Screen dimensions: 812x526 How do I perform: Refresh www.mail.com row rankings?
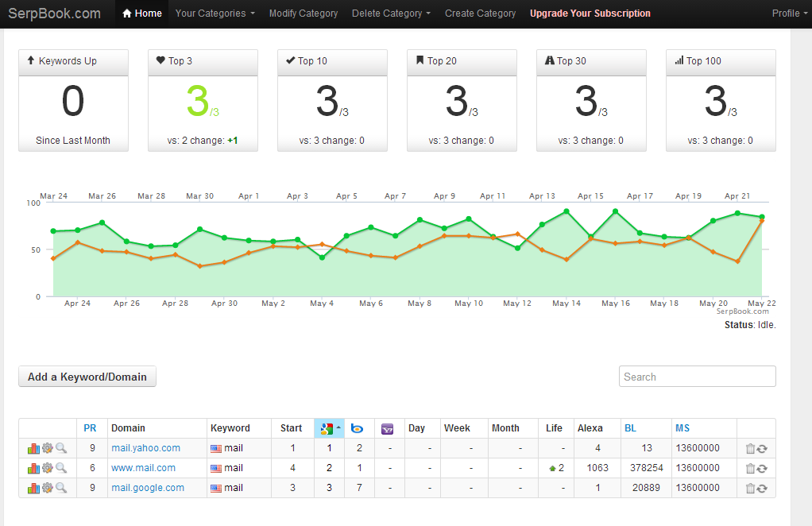[x=762, y=469]
